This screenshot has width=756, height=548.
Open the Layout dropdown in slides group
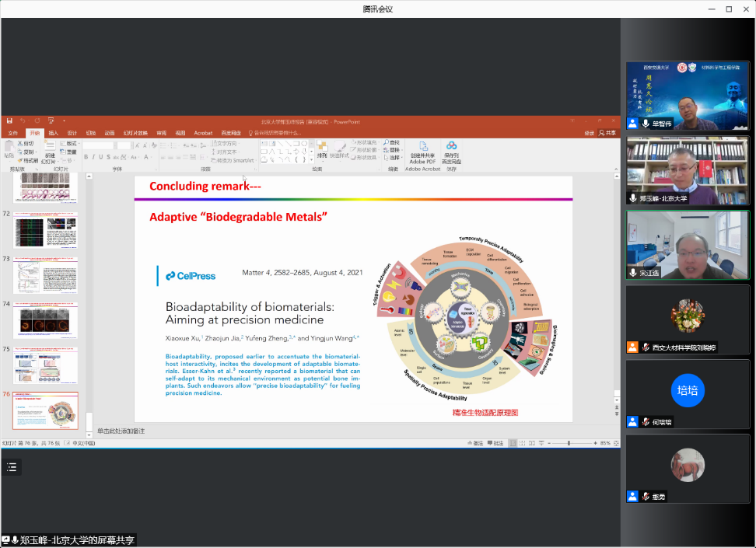point(70,144)
